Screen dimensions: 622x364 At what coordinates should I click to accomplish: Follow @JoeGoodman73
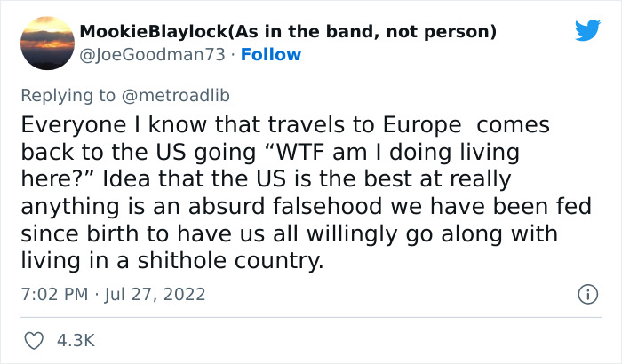270,54
